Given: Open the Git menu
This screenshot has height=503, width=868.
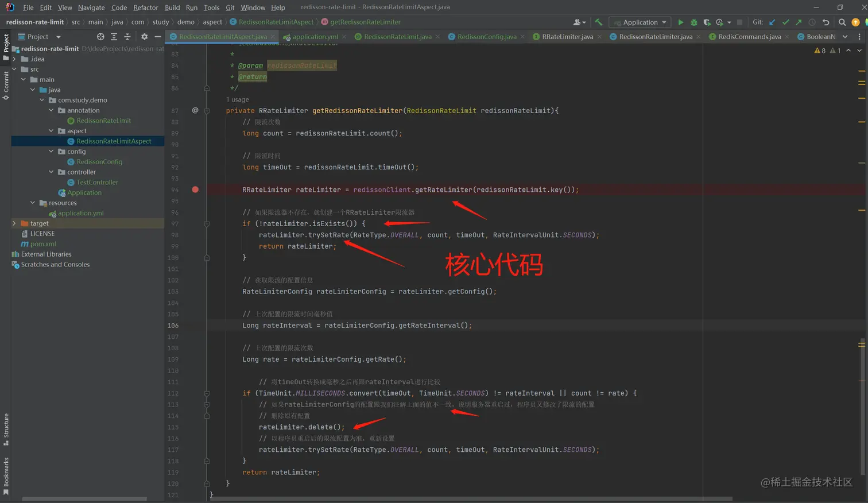Looking at the screenshot, I should (x=230, y=7).
